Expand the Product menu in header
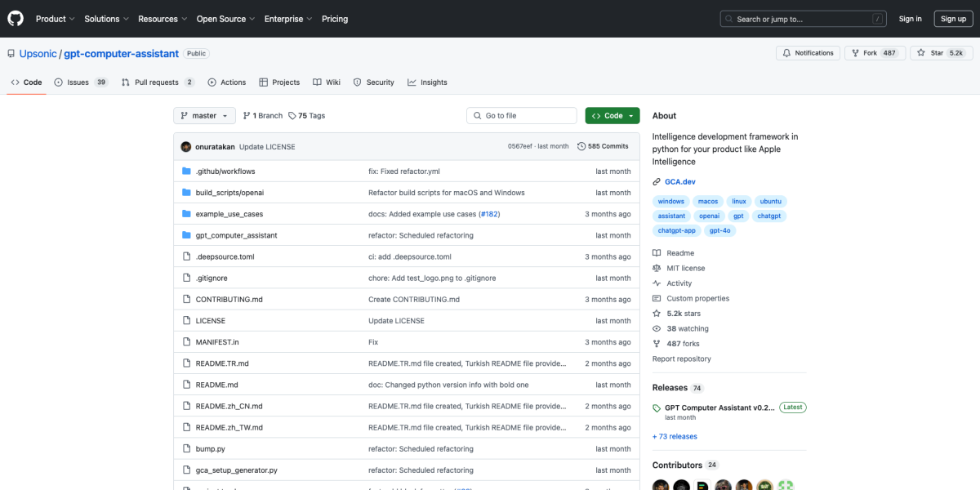The height and width of the screenshot is (490, 980). pos(56,19)
